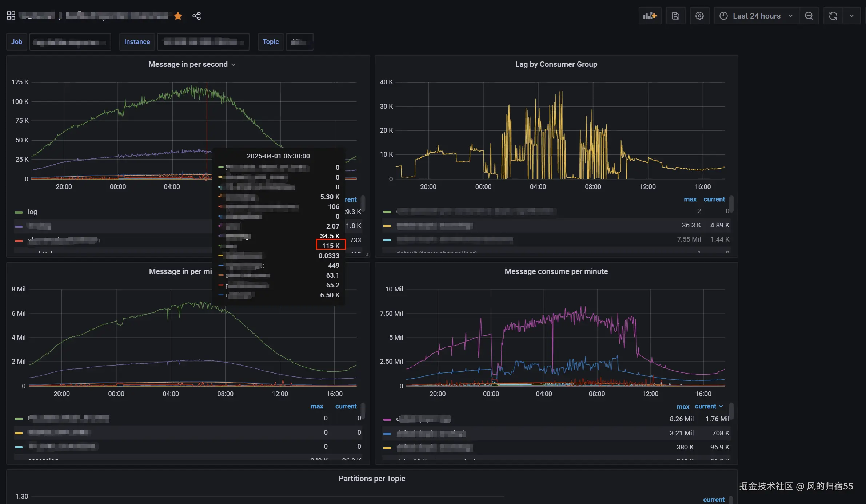Screen dimensions: 866x504
Task: Toggle the consume series with 8.26 Mil max
Action: (424, 419)
